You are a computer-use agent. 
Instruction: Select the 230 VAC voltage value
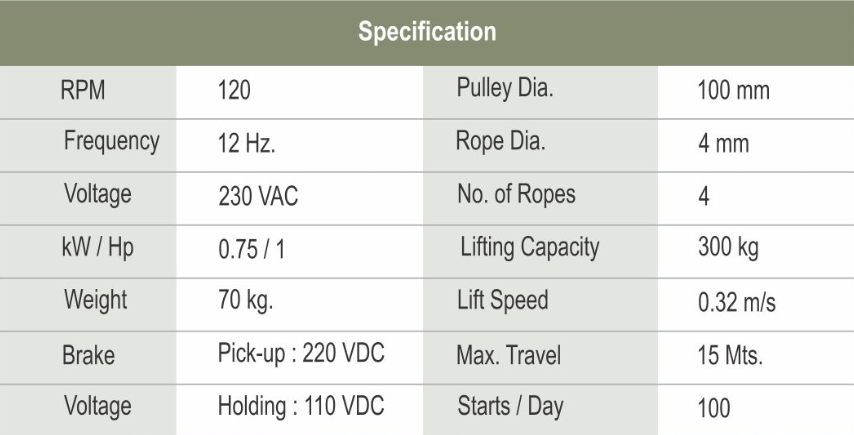(x=258, y=196)
